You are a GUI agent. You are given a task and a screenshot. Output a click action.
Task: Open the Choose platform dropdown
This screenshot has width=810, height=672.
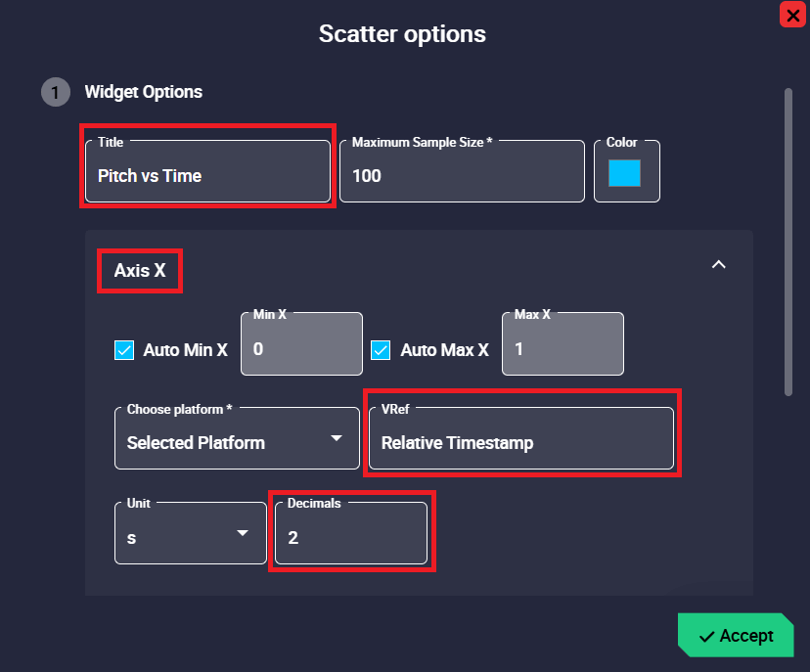pos(235,442)
